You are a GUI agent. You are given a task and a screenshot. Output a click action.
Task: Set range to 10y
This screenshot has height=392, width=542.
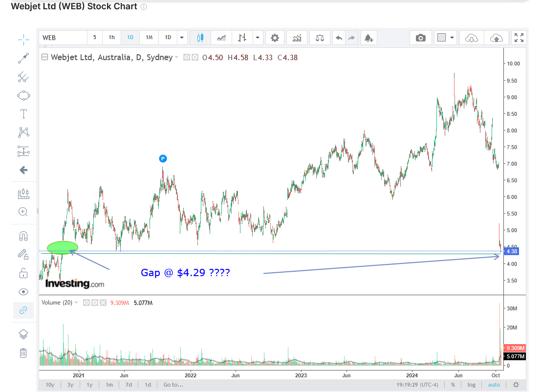tap(50, 385)
